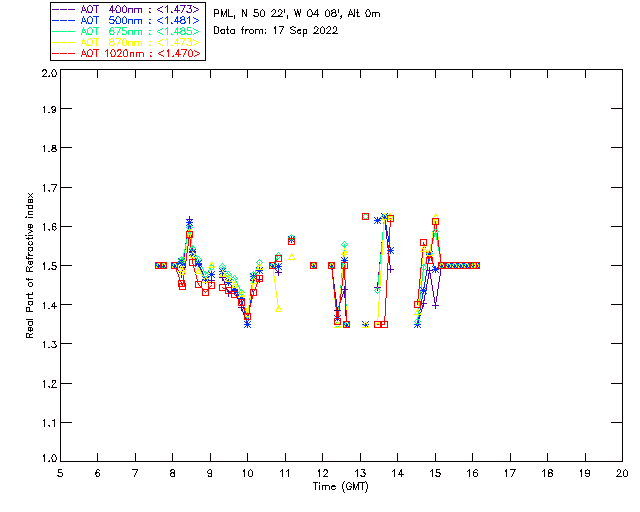Click the 12 tick label on time axis
This screenshot has width=640, height=512.
coord(322,473)
